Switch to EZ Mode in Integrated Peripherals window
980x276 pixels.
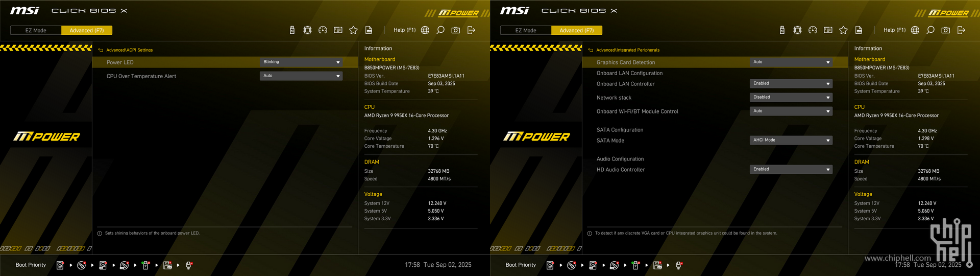pos(526,31)
